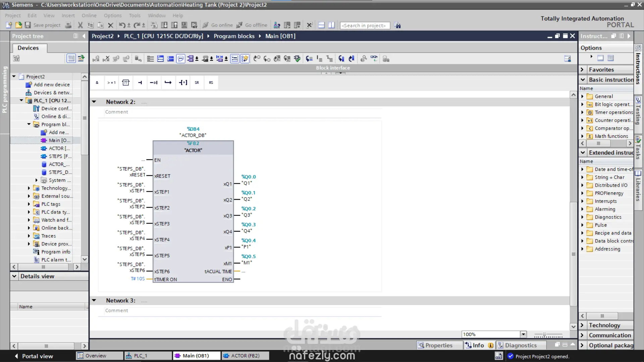Collapse Network 3 with its triangle

pyautogui.click(x=94, y=301)
